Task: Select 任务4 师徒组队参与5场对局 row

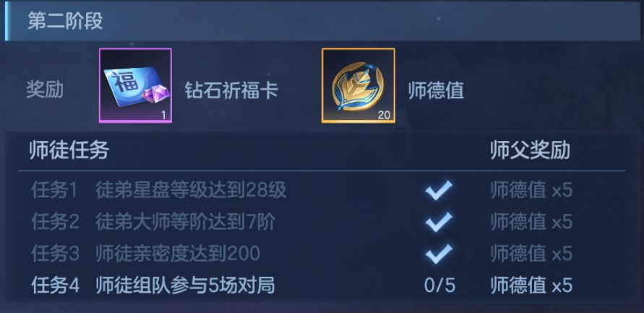Action: [322, 285]
